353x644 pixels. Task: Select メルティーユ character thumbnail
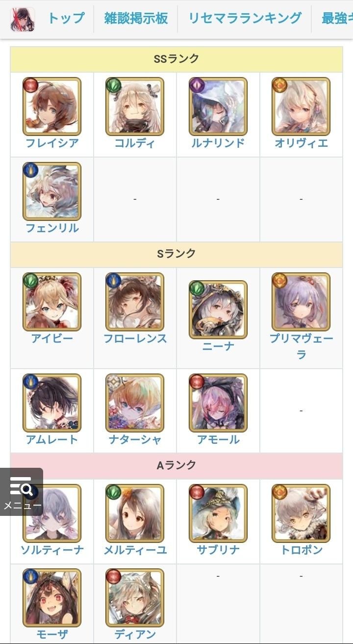pos(135,513)
